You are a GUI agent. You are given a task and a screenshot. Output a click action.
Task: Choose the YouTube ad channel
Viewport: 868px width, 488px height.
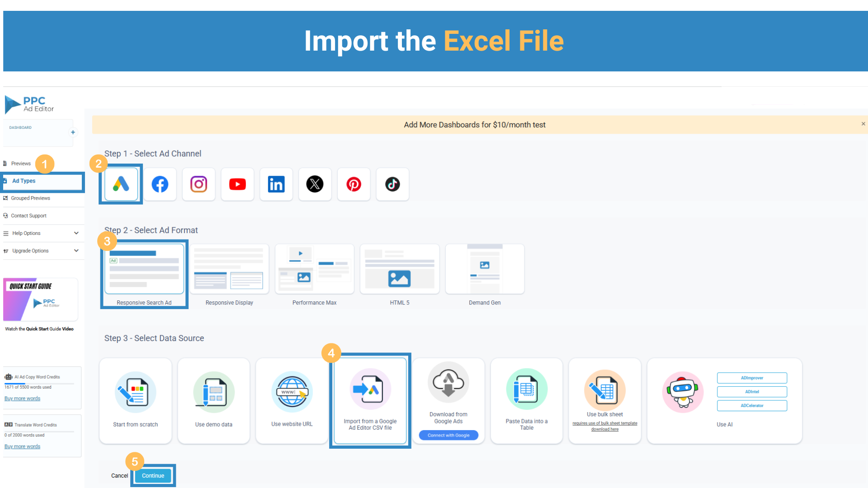click(237, 184)
